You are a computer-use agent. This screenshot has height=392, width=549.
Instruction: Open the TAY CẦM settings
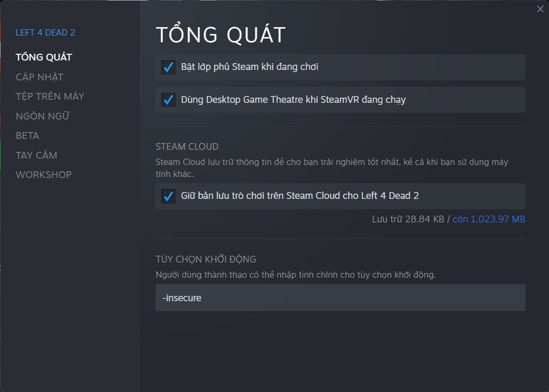pos(37,155)
